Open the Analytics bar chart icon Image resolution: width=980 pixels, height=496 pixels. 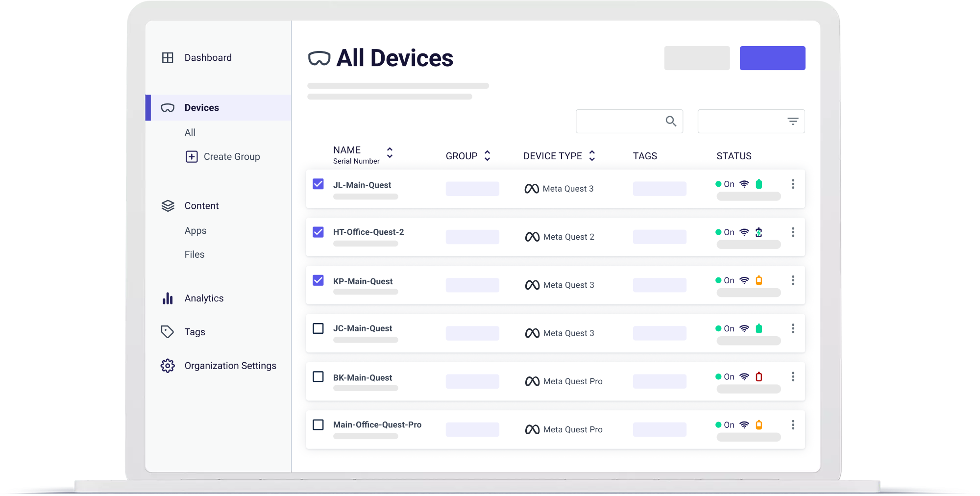pyautogui.click(x=168, y=298)
